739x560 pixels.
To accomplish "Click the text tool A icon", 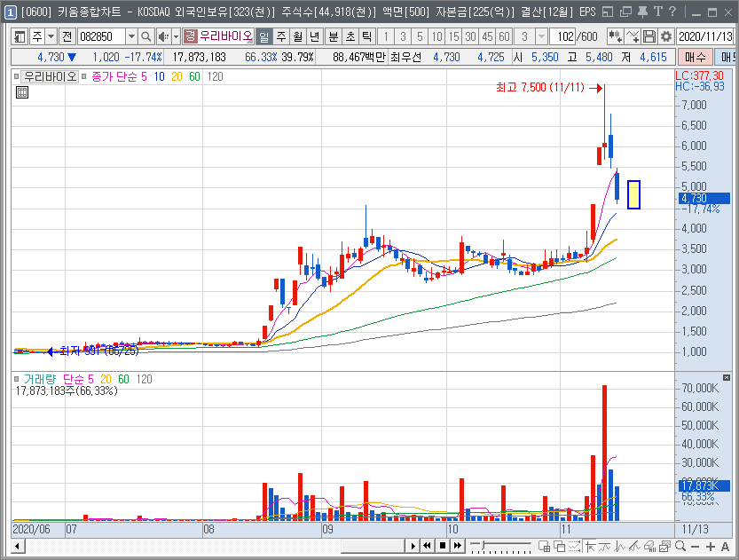I will 726,547.
